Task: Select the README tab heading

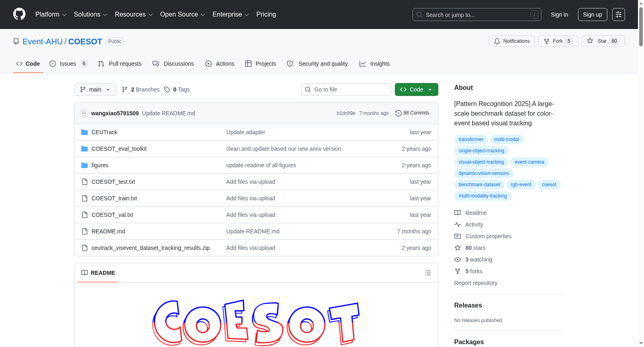Action: 98,273
